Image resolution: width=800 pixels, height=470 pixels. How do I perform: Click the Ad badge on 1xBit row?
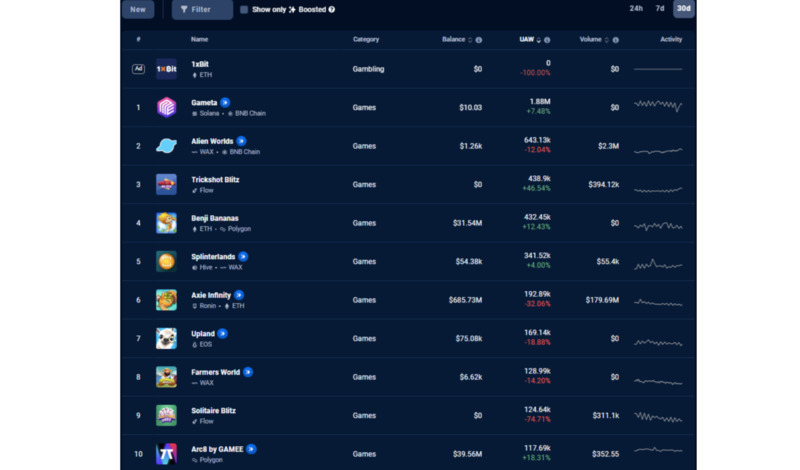click(138, 69)
